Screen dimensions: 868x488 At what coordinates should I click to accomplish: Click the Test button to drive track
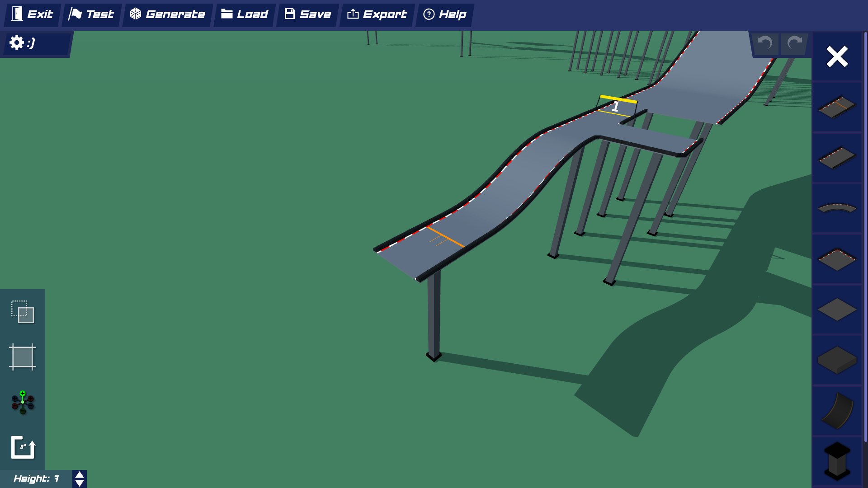pyautogui.click(x=91, y=14)
